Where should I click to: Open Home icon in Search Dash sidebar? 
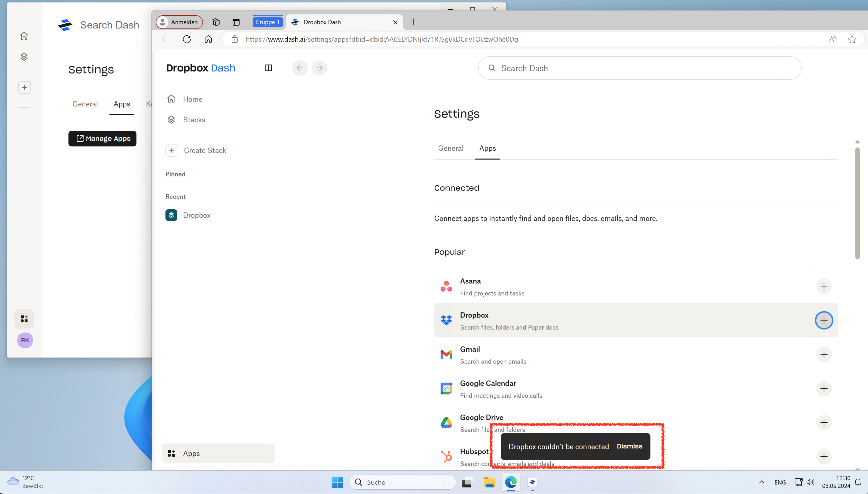(24, 36)
